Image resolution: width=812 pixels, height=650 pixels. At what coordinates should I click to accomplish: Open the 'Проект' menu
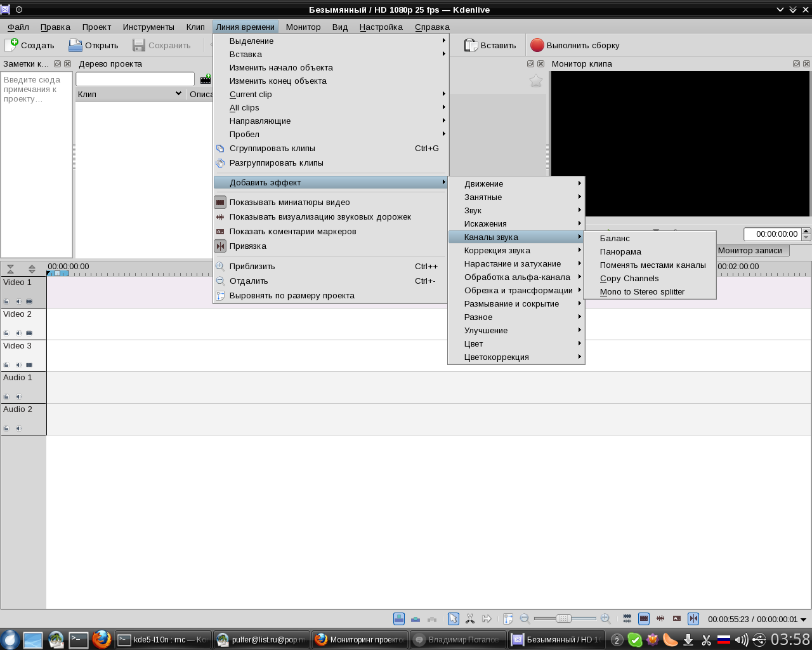(x=96, y=27)
